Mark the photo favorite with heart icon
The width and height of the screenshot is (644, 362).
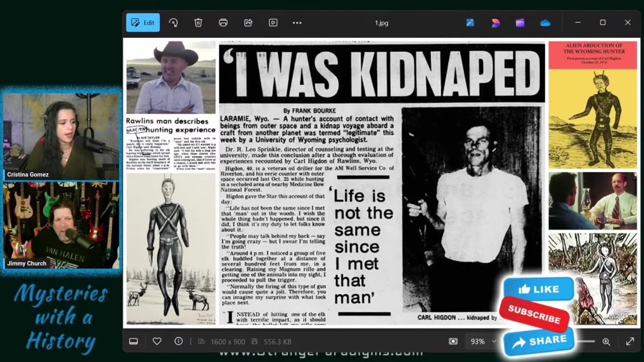157,341
